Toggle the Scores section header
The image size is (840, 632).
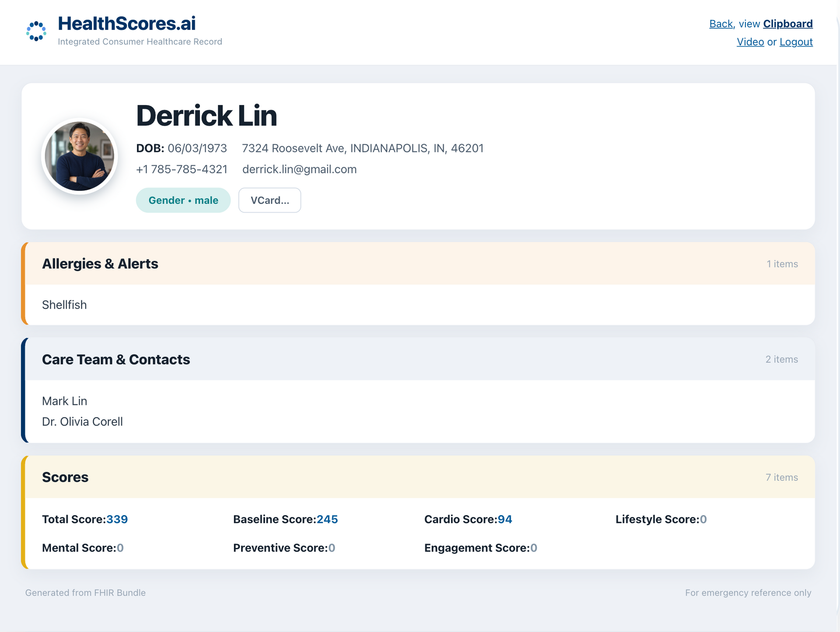pyautogui.click(x=420, y=477)
